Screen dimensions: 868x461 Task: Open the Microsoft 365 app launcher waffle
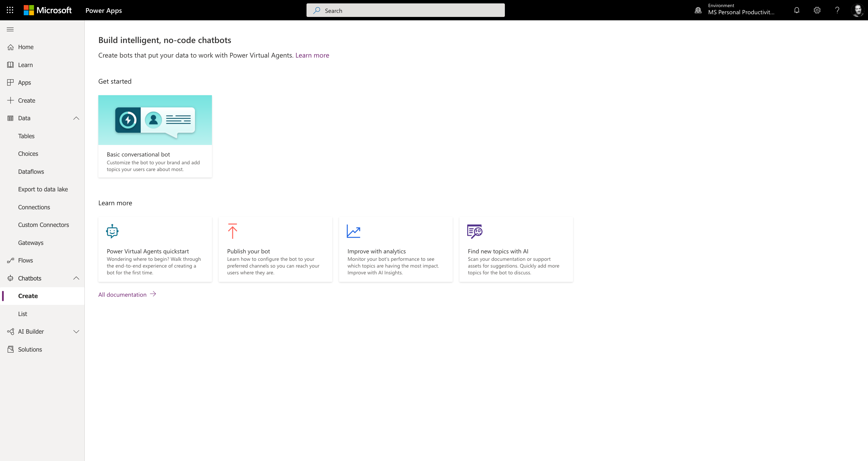coord(10,10)
